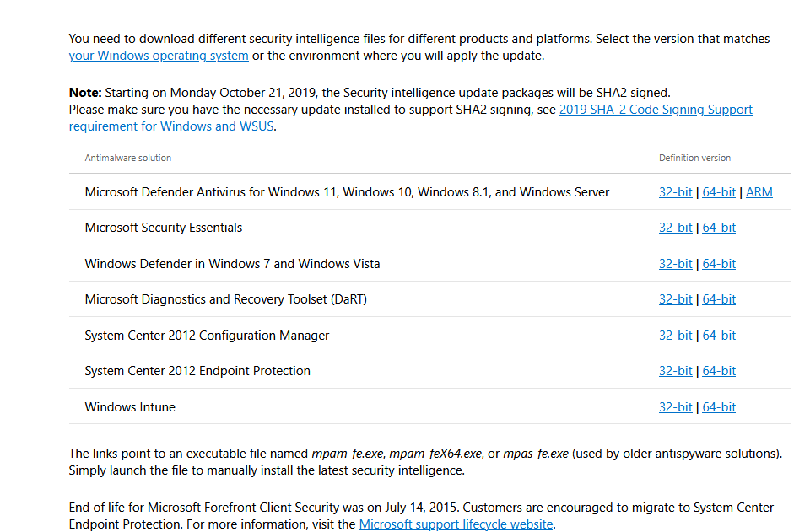Download 32-bit for Windows Defender in Windows 7

tap(675, 264)
